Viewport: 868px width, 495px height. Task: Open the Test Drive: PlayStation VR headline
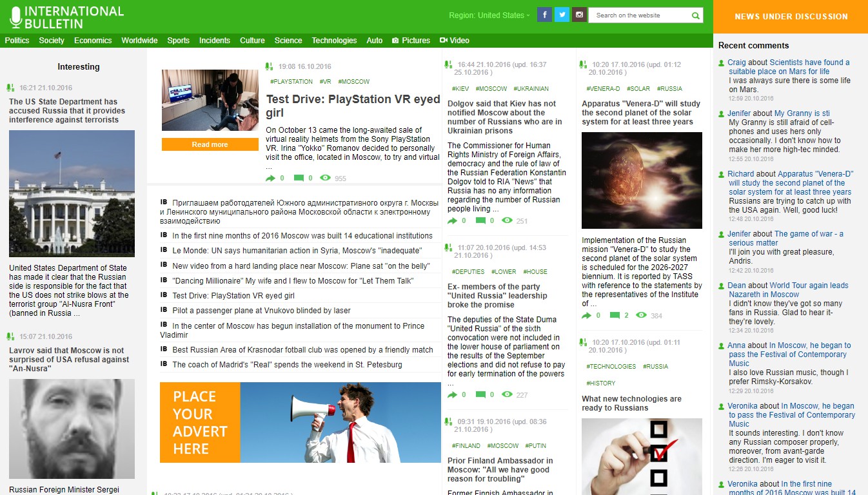353,106
